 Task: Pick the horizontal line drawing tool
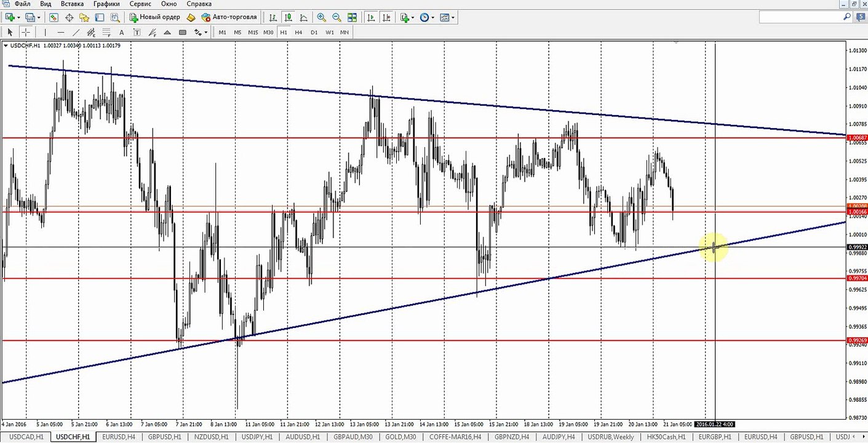pyautogui.click(x=60, y=32)
